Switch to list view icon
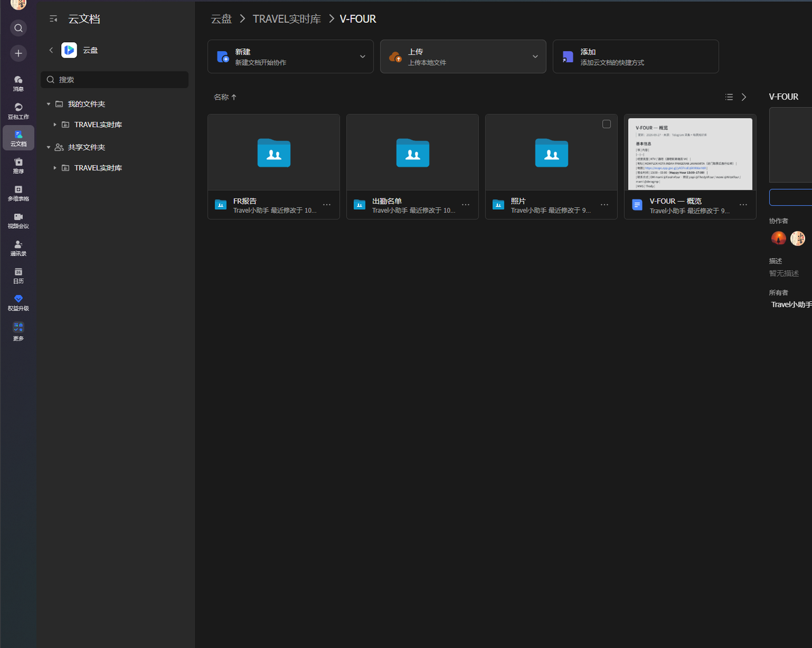 (729, 97)
